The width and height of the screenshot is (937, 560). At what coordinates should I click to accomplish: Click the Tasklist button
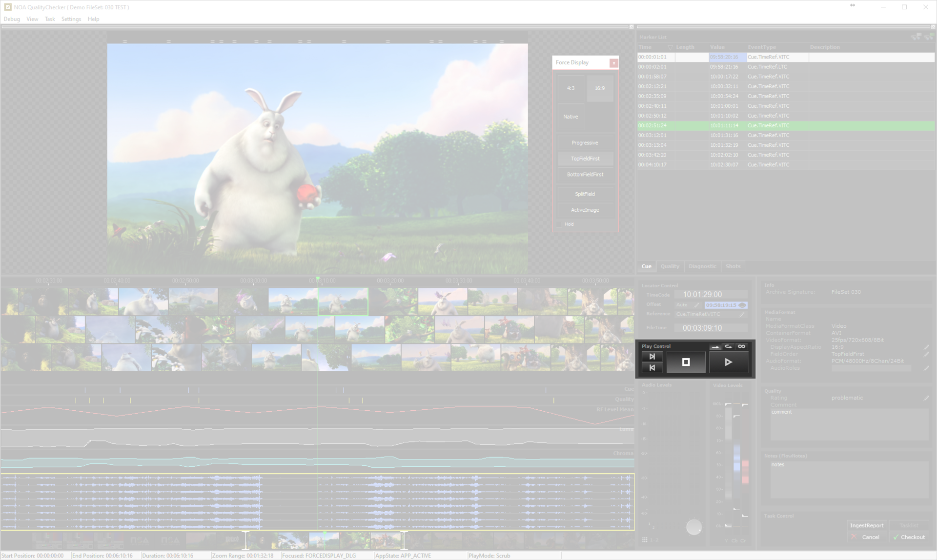tap(909, 525)
